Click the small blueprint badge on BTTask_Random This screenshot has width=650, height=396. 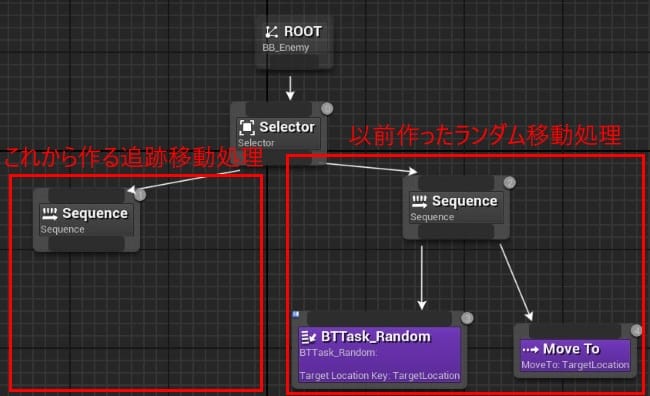[x=296, y=314]
